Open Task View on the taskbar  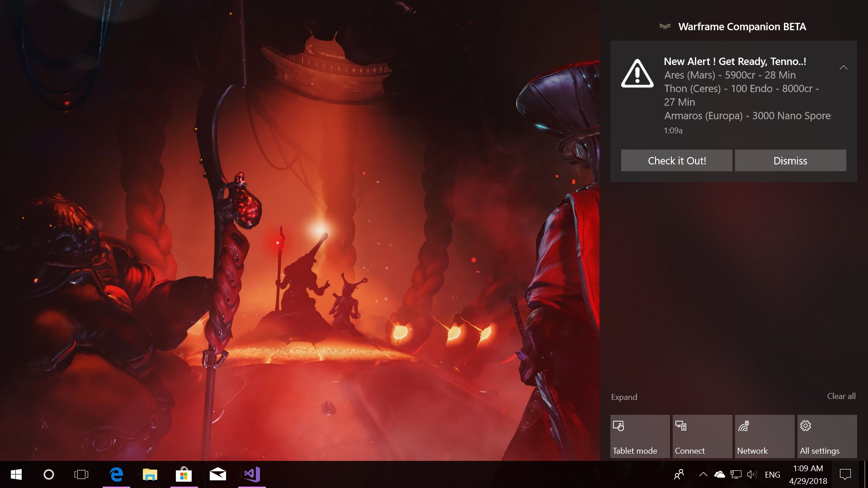[81, 474]
